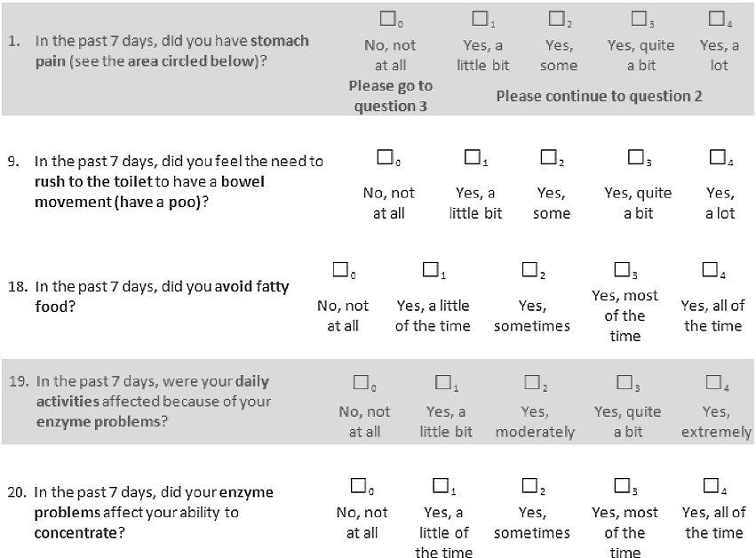Viewport: 756px width, 558px height.
Task: Select 'Yes, some' box for stomach pain
Action: 556,17
